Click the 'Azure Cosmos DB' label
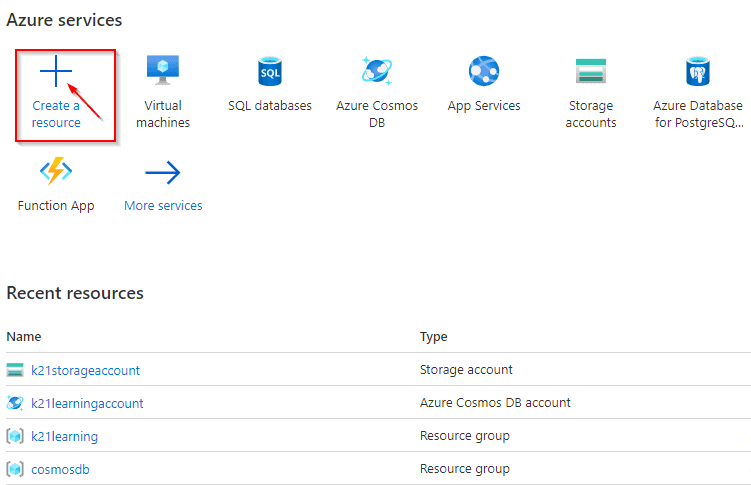The height and width of the screenshot is (485, 751). tap(377, 114)
